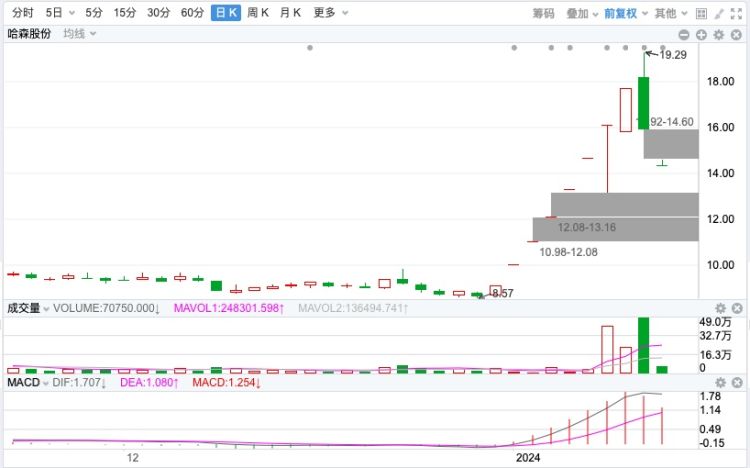
Task: Switch to the 15分 period tab
Action: point(125,13)
